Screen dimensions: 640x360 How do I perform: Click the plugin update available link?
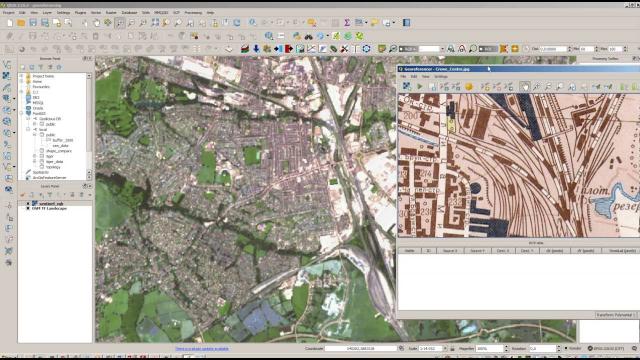click(x=202, y=349)
